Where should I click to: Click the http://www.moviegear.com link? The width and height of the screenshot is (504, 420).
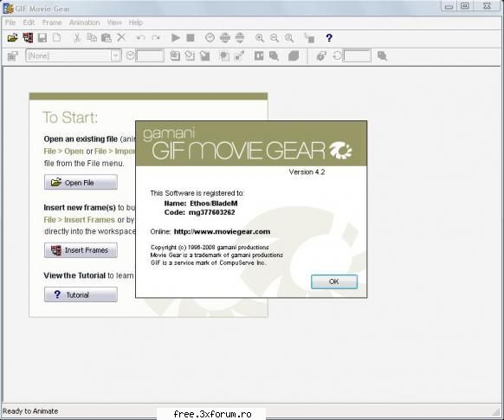click(222, 232)
